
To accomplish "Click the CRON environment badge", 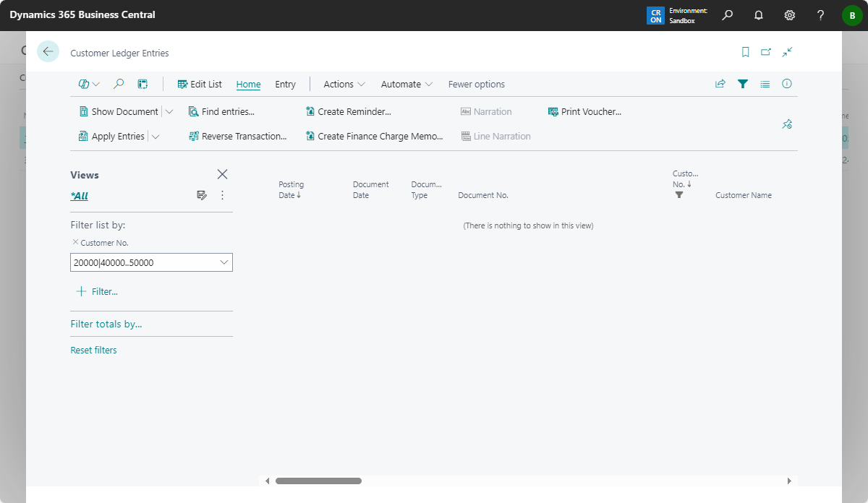I will [655, 16].
